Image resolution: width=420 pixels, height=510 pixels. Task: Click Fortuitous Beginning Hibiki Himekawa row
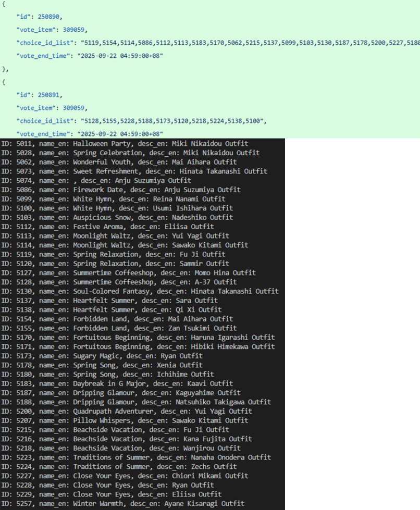pyautogui.click(x=138, y=346)
